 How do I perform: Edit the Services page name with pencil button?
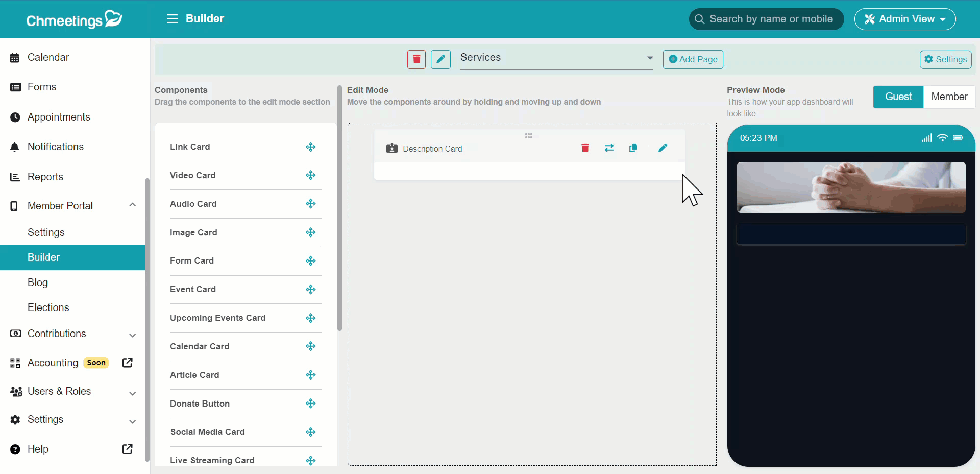click(x=440, y=59)
